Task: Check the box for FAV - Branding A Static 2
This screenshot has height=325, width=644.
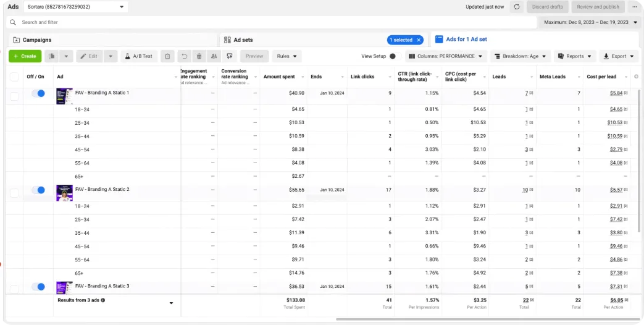Action: click(14, 193)
